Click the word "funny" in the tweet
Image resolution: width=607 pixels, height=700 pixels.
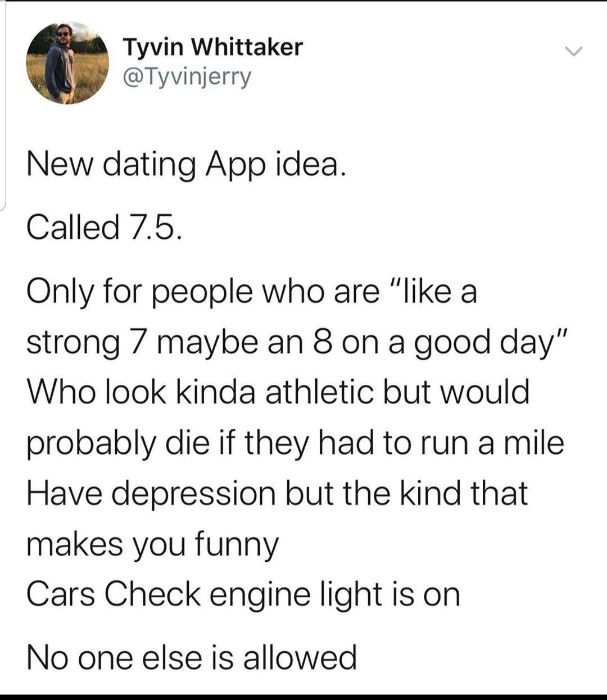click(236, 544)
